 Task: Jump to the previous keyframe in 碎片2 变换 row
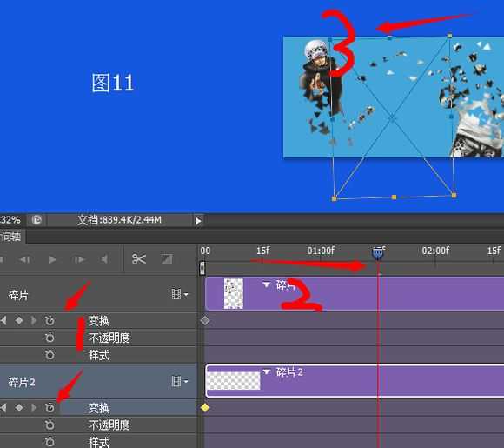(3, 408)
